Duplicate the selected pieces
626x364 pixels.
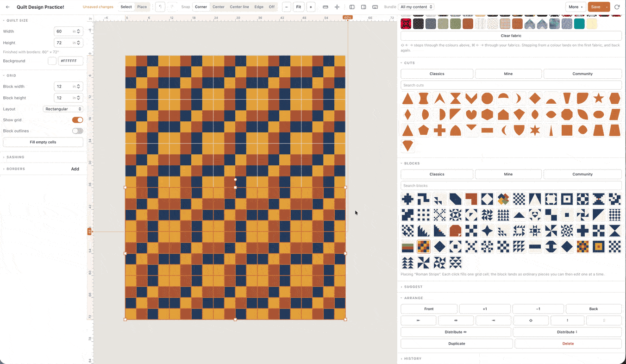click(x=457, y=344)
